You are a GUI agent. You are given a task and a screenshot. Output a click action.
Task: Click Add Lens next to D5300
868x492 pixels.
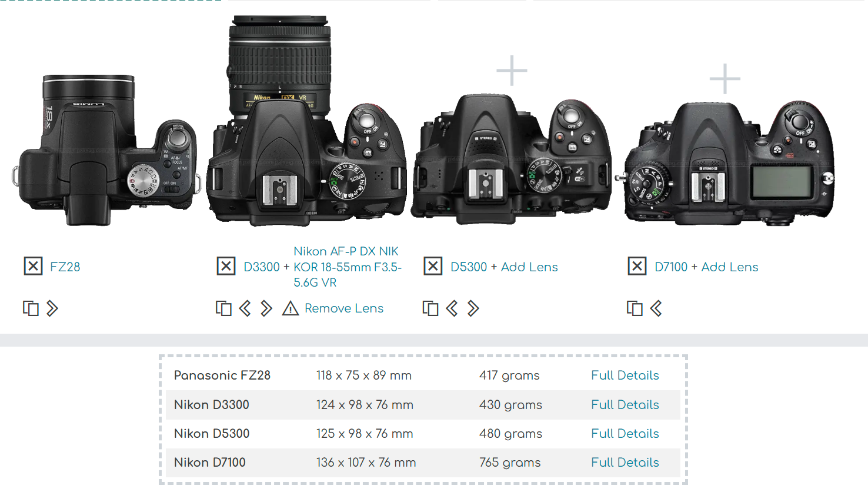pyautogui.click(x=529, y=267)
